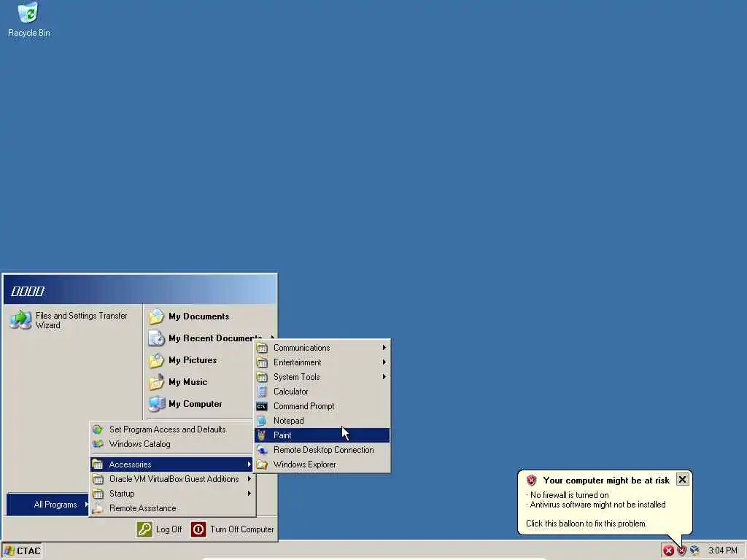The image size is (747, 560).
Task: Click the 'No firewall is turned on' line
Action: click(569, 495)
